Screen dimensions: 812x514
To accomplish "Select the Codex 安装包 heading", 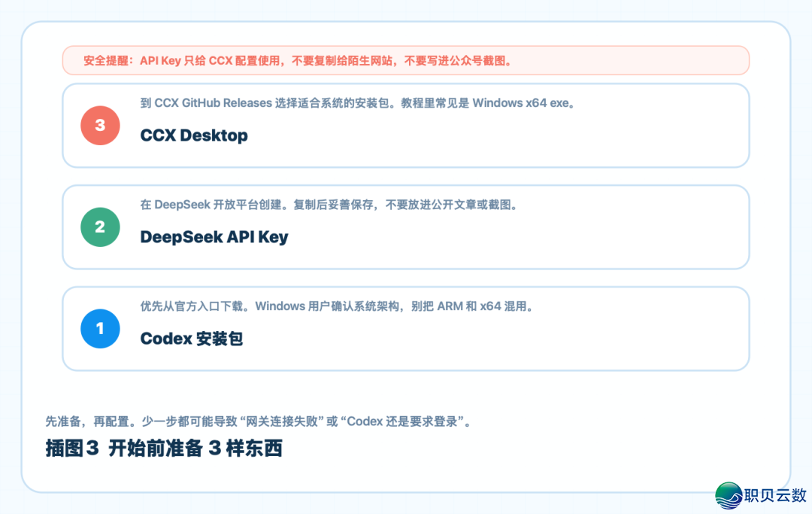I will [191, 339].
